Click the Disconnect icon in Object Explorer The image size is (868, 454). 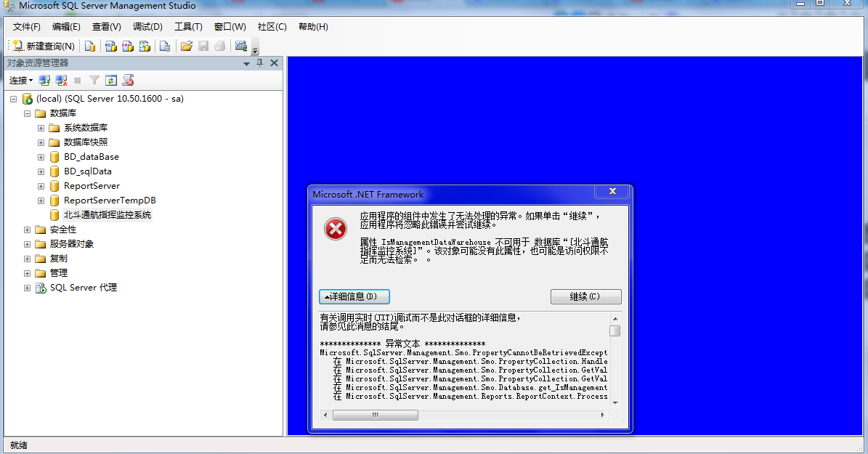click(61, 81)
